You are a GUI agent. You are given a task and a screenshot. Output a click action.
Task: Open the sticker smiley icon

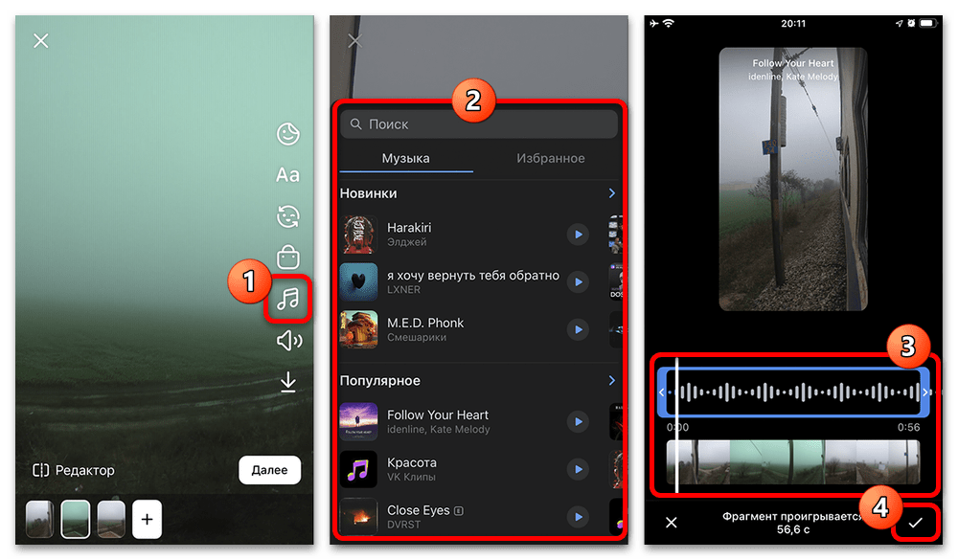287,134
